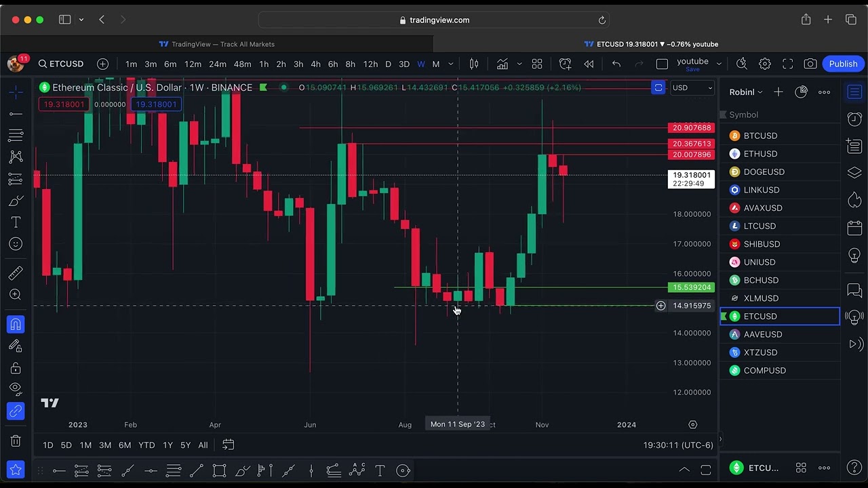Take a chart snapshot with camera icon
This screenshot has width=868, height=488.
click(x=810, y=64)
